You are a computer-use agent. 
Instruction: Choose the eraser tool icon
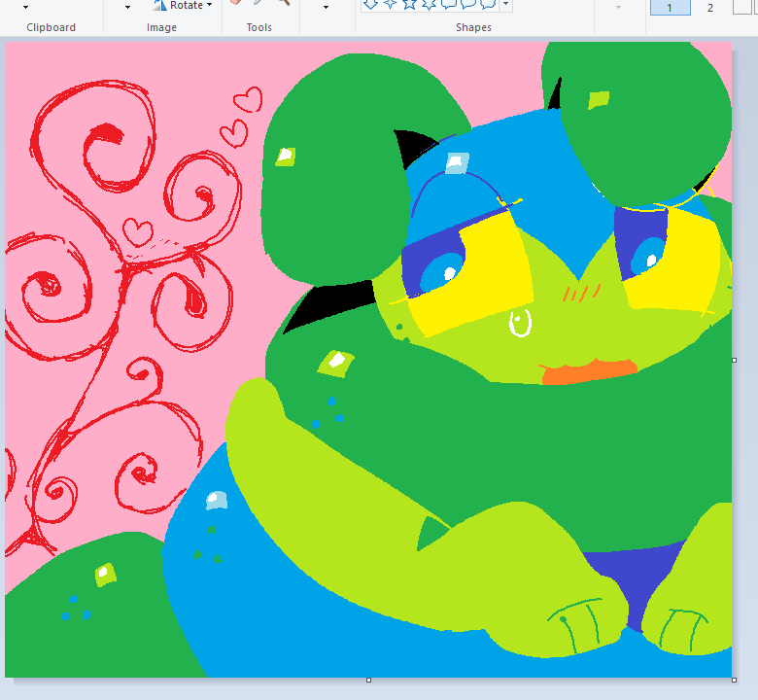click(x=235, y=2)
